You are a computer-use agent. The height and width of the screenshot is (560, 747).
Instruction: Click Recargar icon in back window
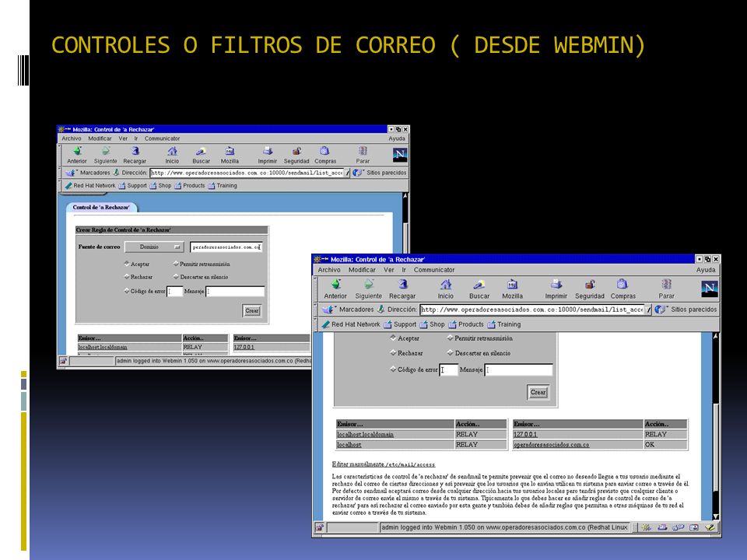pyautogui.click(x=135, y=151)
